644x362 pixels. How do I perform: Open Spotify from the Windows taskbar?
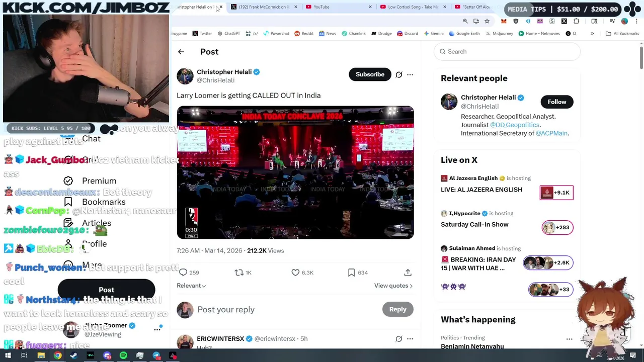pos(123,355)
